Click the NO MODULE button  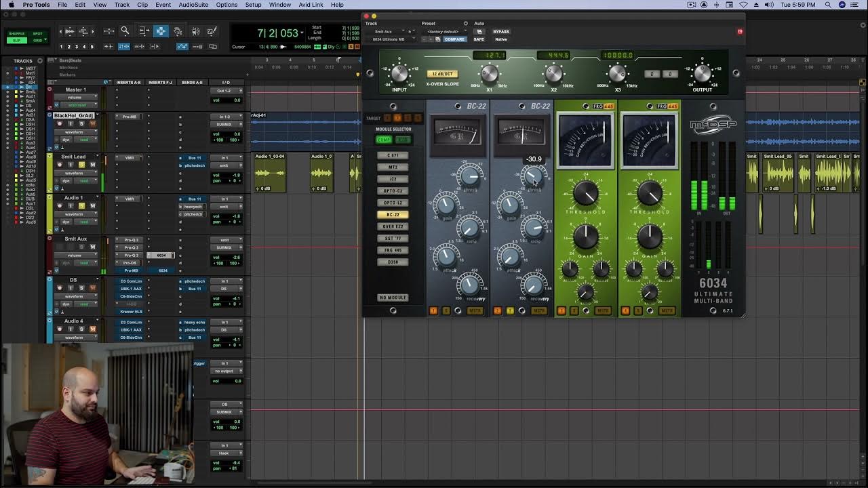pos(393,298)
